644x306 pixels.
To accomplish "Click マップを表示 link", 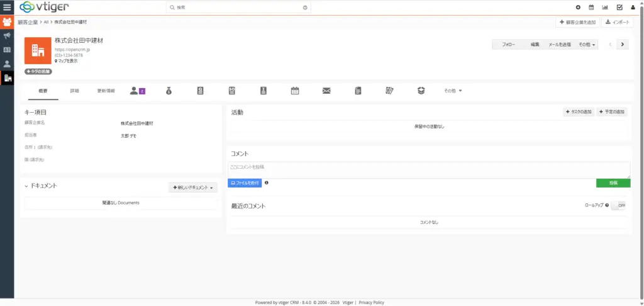I will click(x=68, y=61).
